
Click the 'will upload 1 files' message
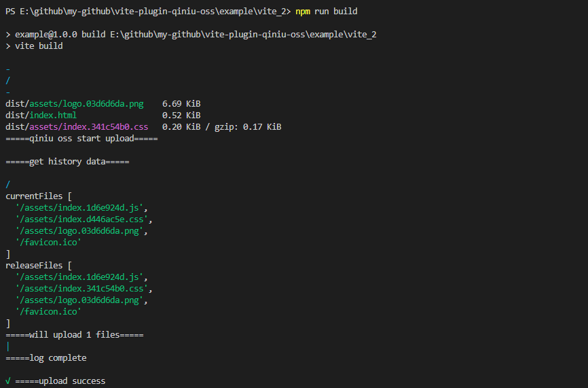75,335
